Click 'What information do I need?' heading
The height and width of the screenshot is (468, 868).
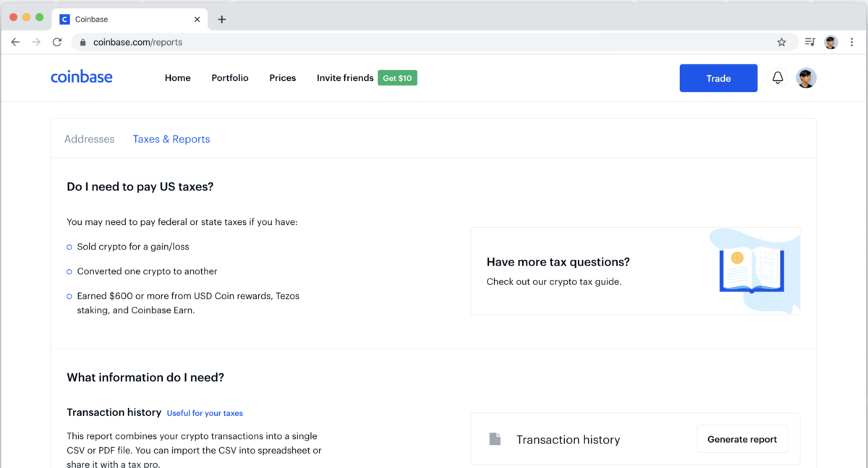145,378
